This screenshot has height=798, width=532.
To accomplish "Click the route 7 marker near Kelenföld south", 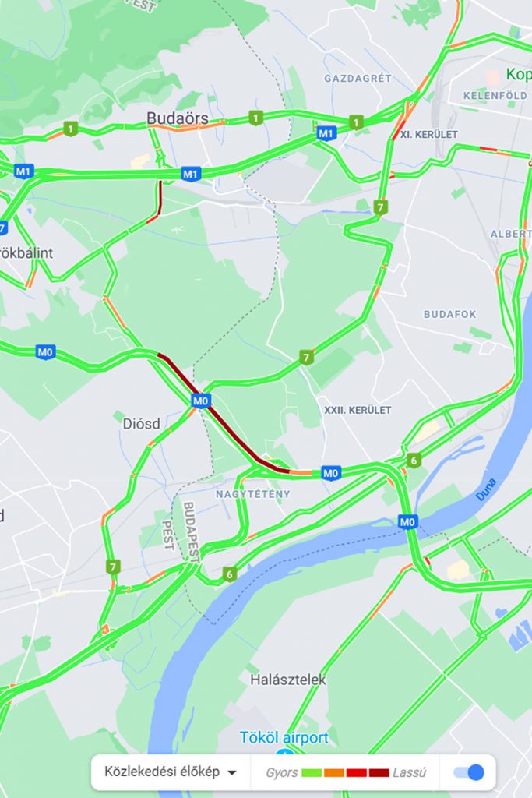I will coord(380,207).
